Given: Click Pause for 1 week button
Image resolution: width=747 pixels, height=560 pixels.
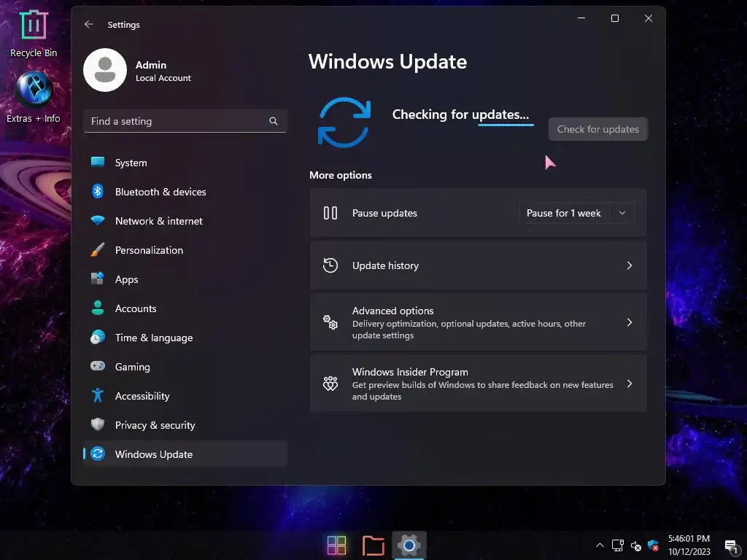Looking at the screenshot, I should (564, 213).
